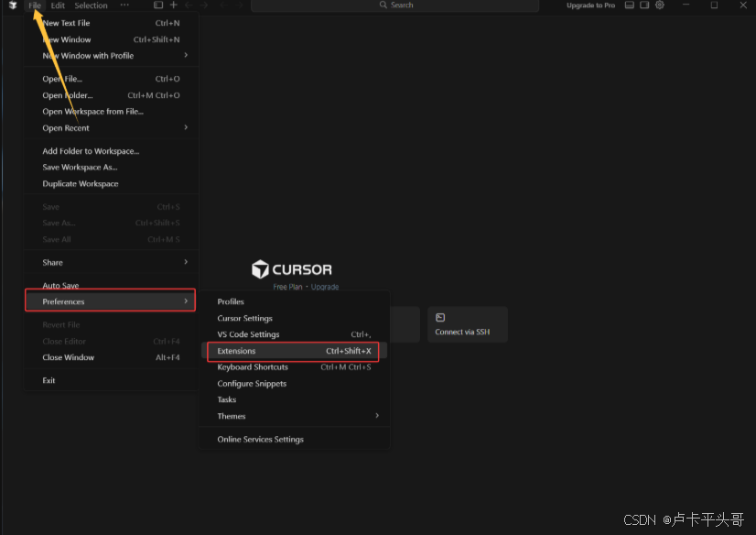Click the search magnifier icon
Viewport: 756px width, 535px height.
pos(383,5)
